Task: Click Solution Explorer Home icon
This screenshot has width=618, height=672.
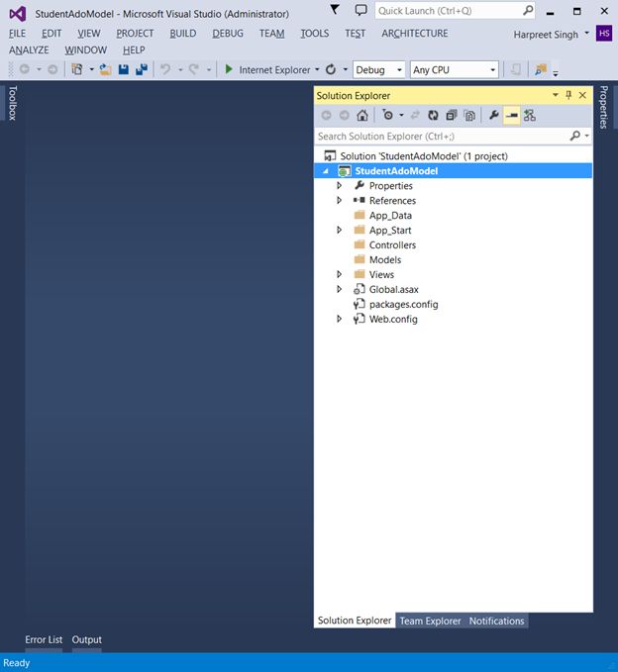Action: click(362, 115)
